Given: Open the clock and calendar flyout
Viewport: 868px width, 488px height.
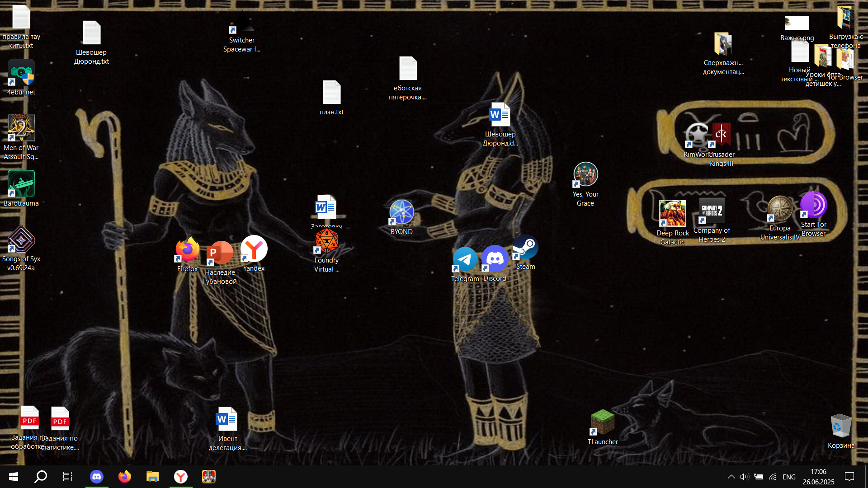Looking at the screenshot, I should (x=818, y=477).
